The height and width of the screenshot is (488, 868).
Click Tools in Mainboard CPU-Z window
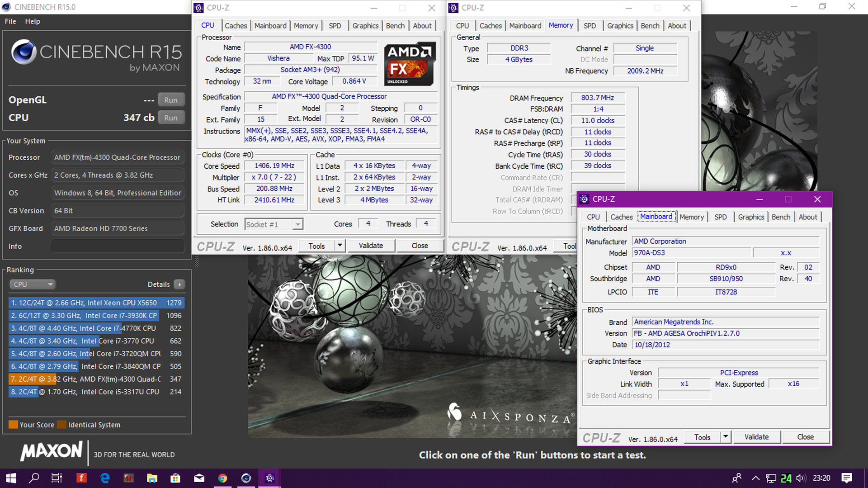[x=702, y=437]
